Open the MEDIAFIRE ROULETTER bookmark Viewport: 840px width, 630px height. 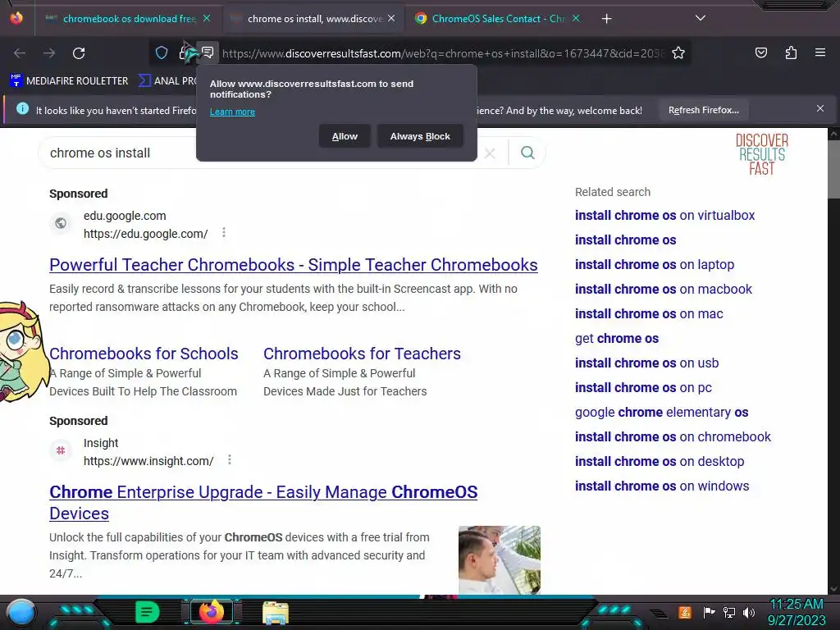[69, 81]
